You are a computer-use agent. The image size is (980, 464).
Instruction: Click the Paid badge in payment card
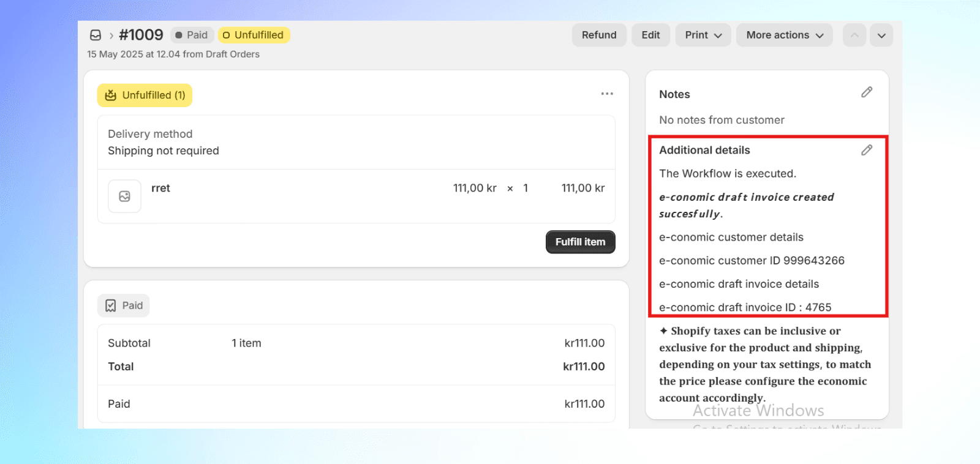pyautogui.click(x=123, y=305)
